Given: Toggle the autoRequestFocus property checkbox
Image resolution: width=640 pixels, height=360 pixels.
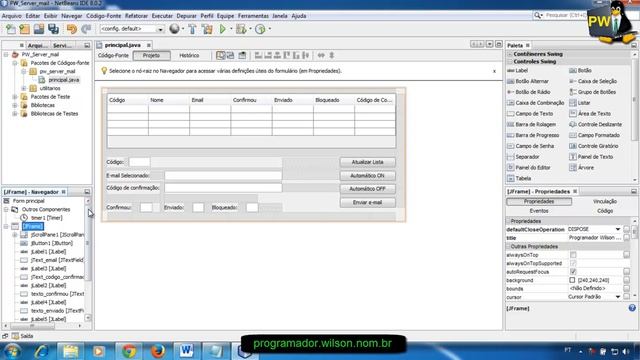Looking at the screenshot, I should tap(573, 271).
